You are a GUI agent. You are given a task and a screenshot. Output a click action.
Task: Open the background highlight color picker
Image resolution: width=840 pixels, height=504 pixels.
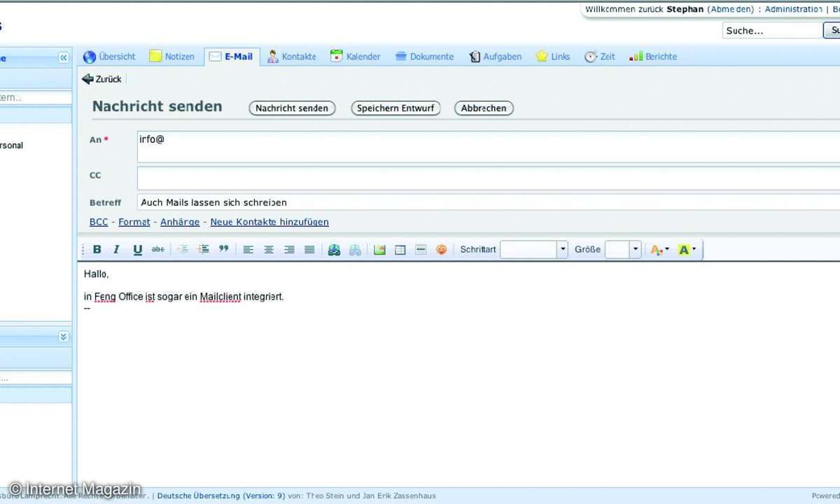point(687,249)
